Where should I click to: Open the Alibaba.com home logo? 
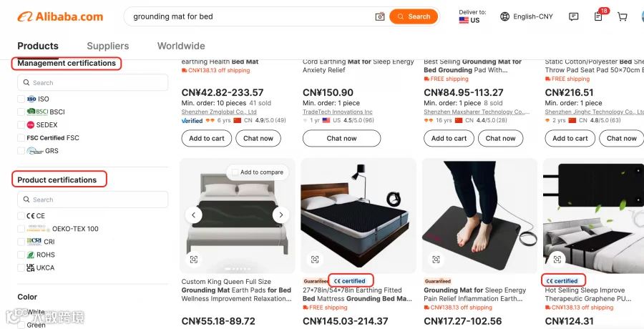click(60, 17)
